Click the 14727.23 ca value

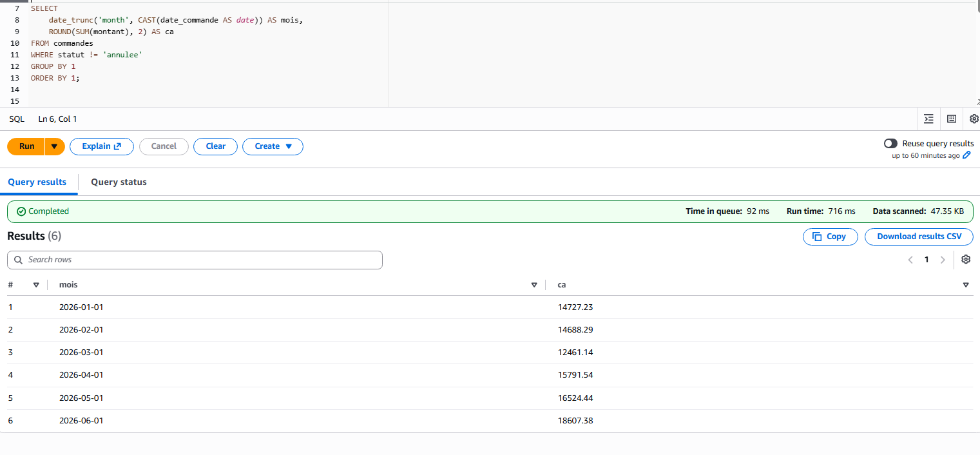tap(575, 307)
